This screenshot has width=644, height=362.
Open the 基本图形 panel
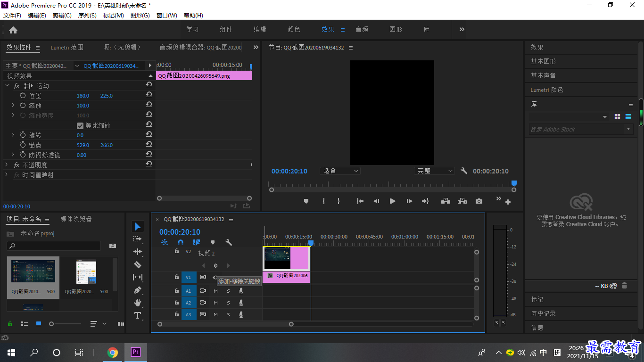click(543, 61)
